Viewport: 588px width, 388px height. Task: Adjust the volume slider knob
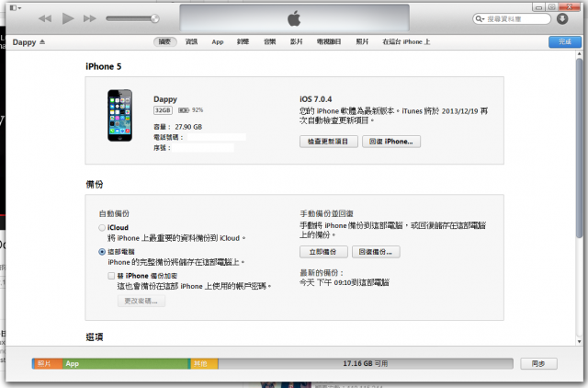tap(154, 18)
